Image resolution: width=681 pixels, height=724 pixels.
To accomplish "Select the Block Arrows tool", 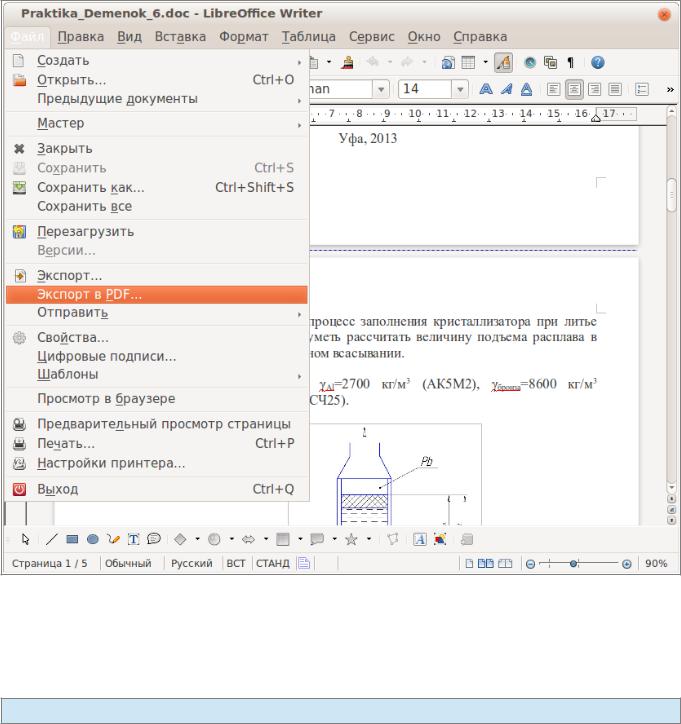I will tap(248, 539).
